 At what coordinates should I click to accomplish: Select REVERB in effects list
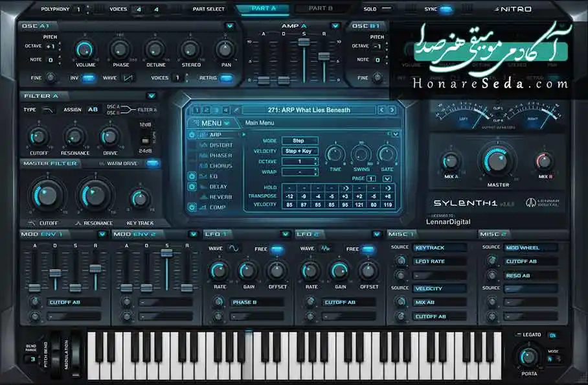tap(221, 197)
